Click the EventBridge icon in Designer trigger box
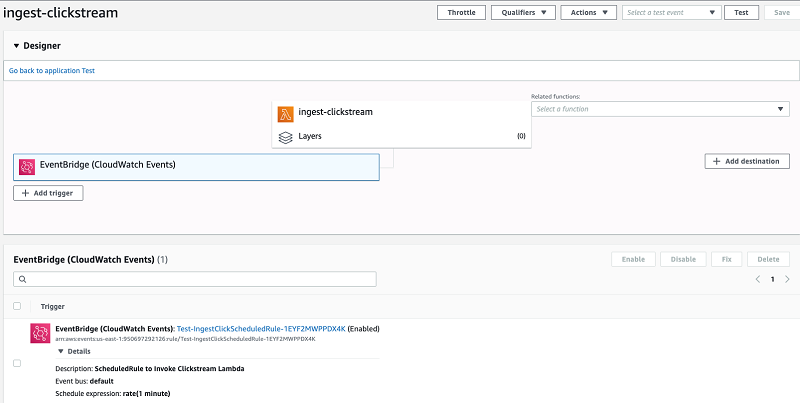 pos(27,167)
